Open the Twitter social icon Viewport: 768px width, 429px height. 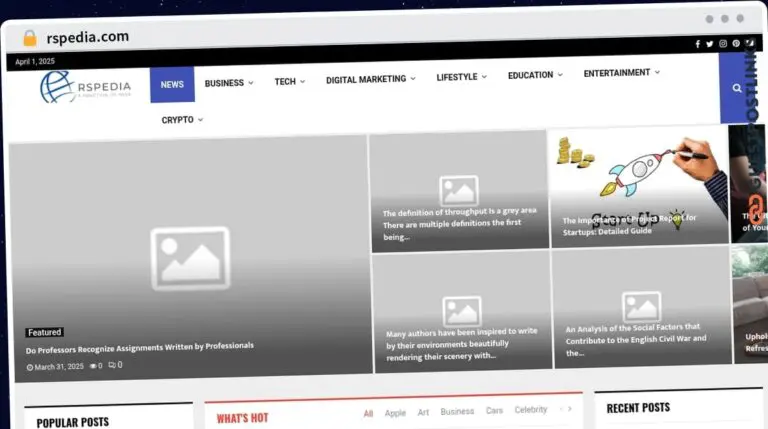click(710, 44)
